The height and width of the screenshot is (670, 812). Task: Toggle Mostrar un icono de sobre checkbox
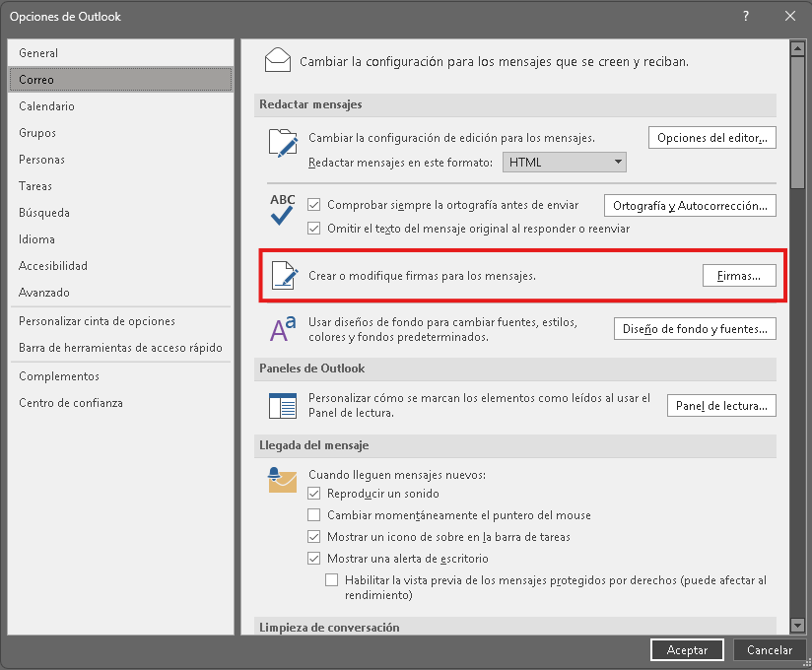click(313, 537)
